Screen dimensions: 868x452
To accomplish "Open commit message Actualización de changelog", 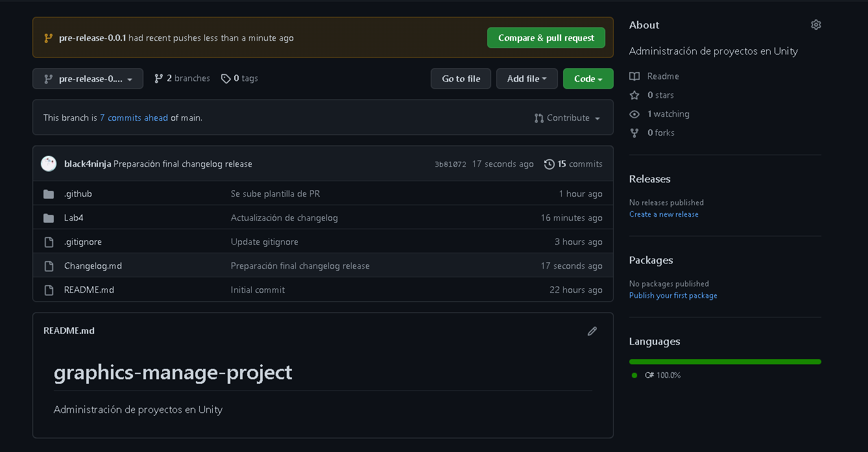I will click(x=284, y=218).
